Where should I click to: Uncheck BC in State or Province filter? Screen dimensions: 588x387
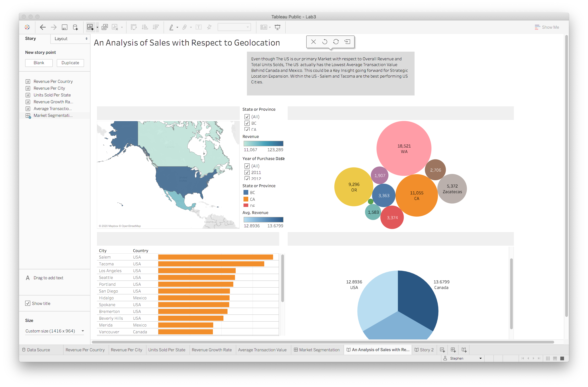[x=247, y=123]
